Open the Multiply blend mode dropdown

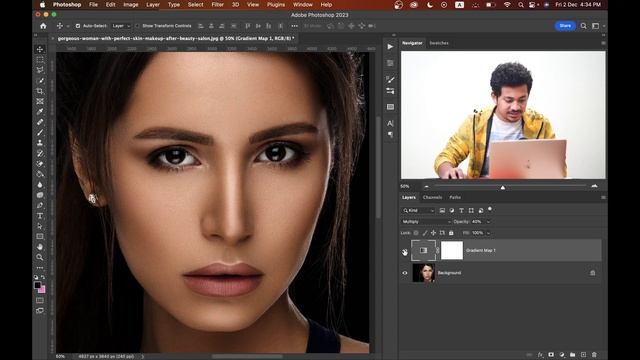tap(426, 222)
